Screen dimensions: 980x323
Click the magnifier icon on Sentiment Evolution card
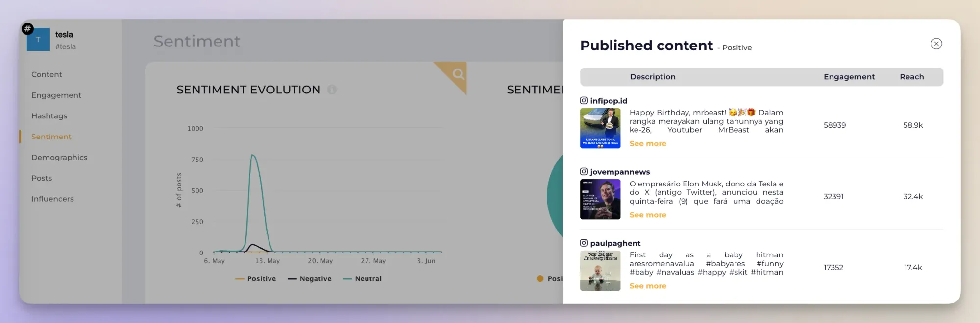click(458, 74)
